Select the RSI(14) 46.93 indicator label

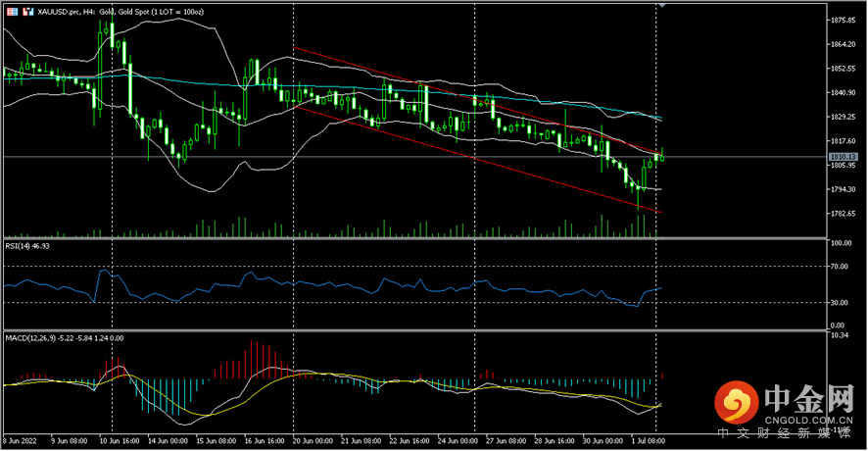[27, 246]
